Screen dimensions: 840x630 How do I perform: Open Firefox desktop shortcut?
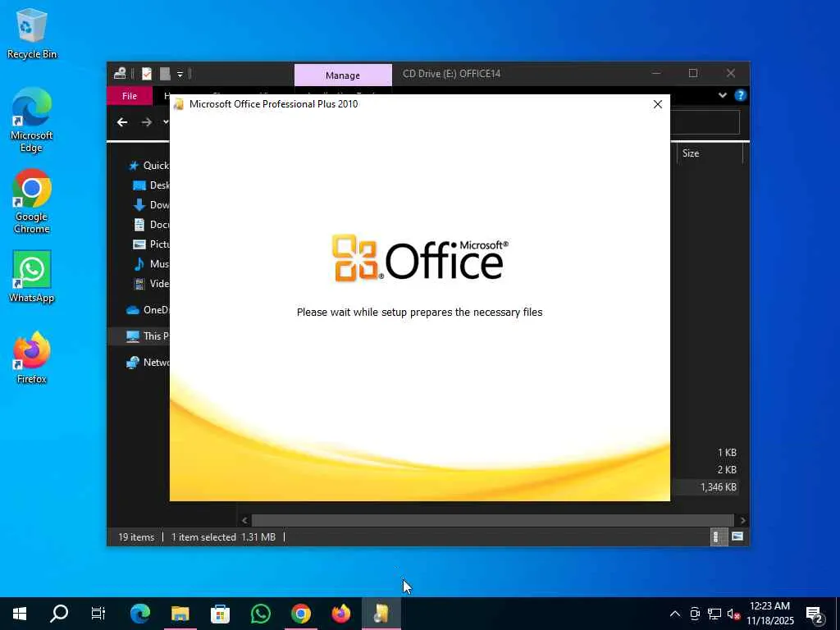coord(32,358)
